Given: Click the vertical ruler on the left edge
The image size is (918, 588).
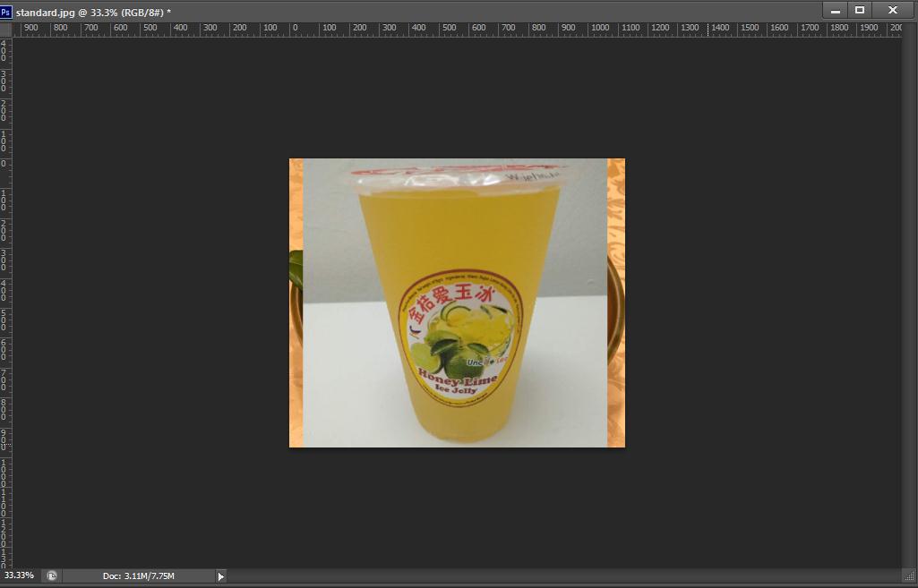Looking at the screenshot, I should [5, 295].
